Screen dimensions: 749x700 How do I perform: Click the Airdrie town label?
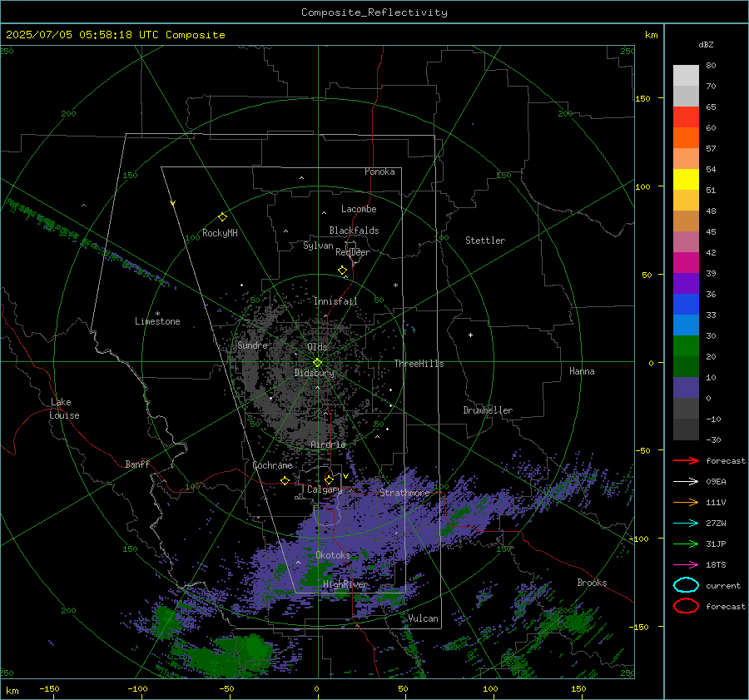point(328,444)
